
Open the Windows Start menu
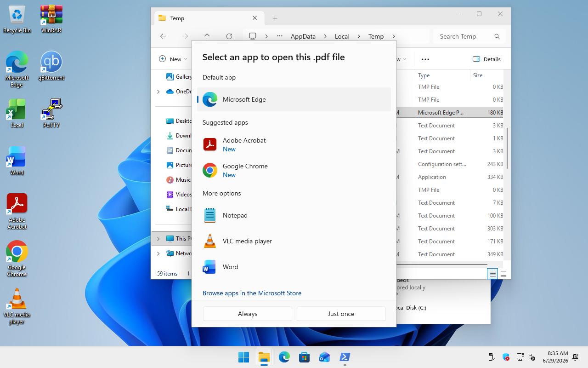point(243,357)
